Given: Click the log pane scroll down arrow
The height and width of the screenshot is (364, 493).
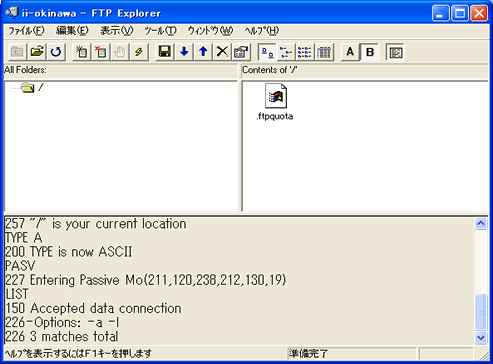Looking at the screenshot, I should coord(481,337).
